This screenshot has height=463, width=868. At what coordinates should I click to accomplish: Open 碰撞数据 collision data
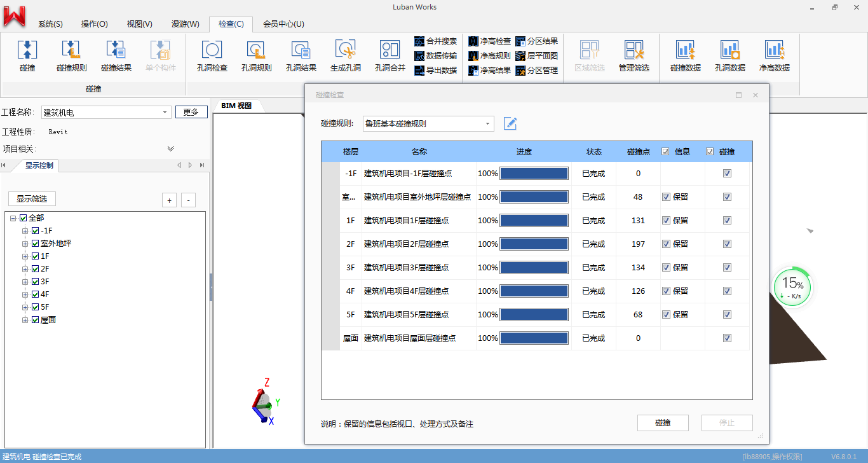point(686,56)
